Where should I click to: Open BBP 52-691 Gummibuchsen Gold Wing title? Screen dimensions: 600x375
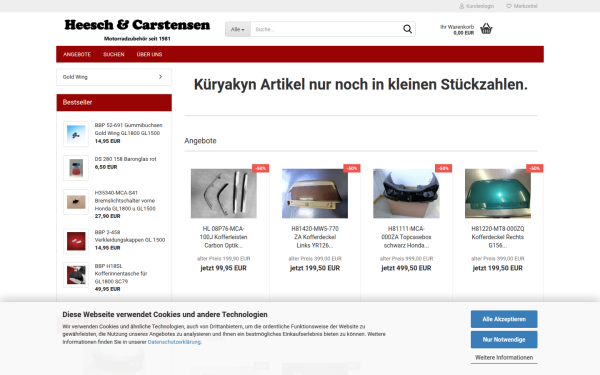[x=129, y=129]
